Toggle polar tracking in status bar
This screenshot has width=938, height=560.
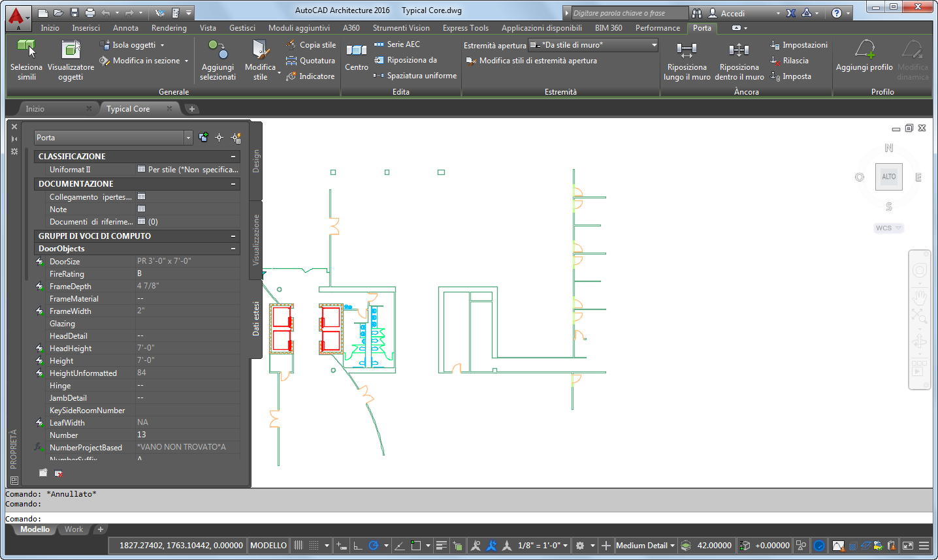(x=374, y=546)
